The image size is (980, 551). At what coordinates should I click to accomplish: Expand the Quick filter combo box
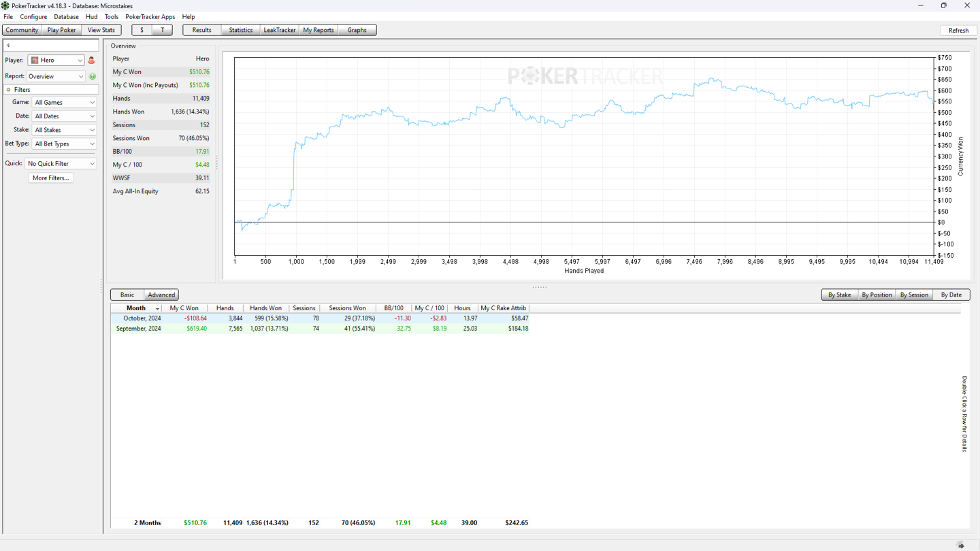tap(61, 164)
